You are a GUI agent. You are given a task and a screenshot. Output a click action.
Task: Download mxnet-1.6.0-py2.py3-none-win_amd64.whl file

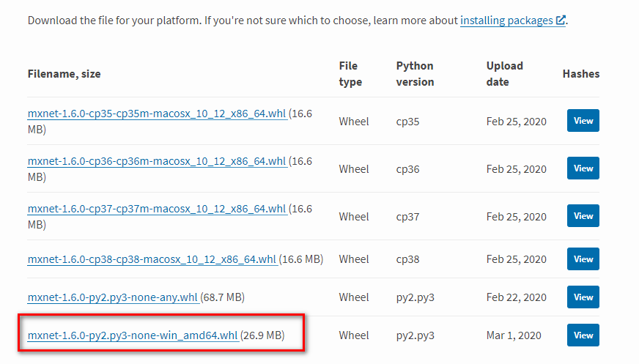pos(133,335)
